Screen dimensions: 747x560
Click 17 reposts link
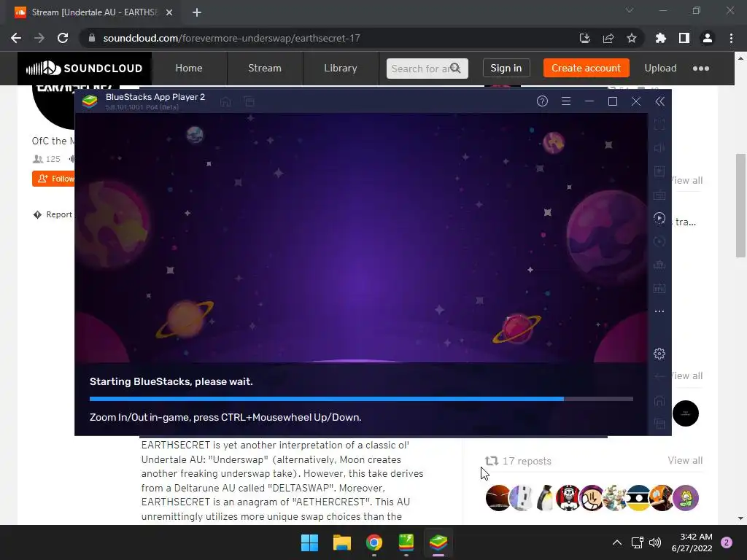[519, 461]
